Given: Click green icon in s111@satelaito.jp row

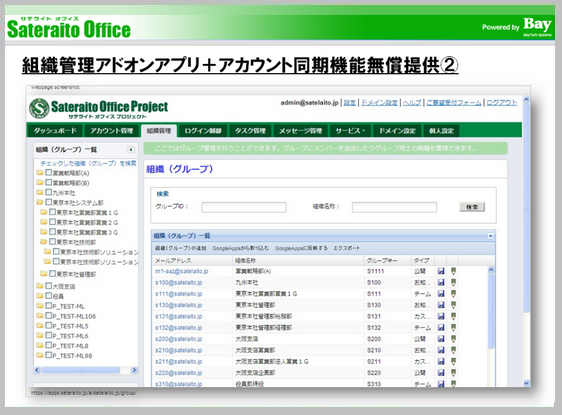Looking at the screenshot, I should 453,294.
